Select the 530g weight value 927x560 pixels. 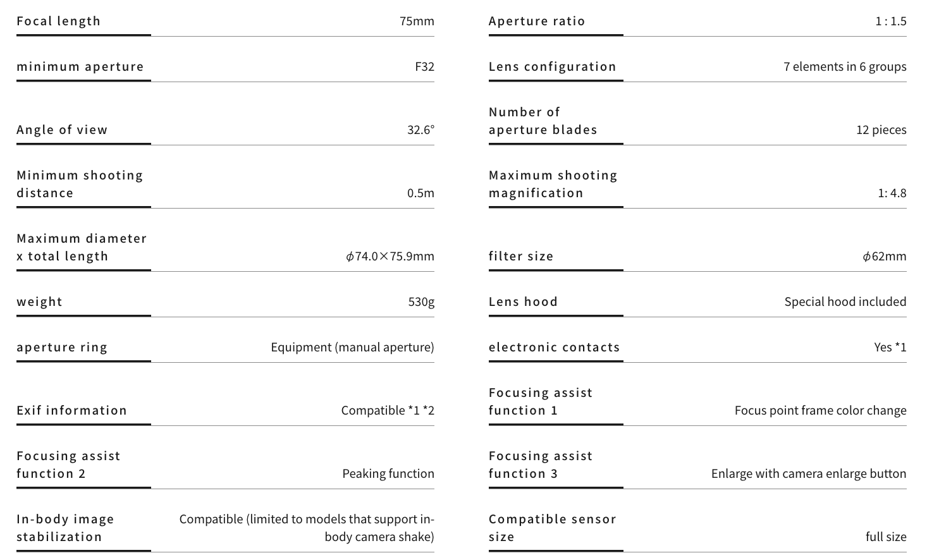click(x=421, y=301)
